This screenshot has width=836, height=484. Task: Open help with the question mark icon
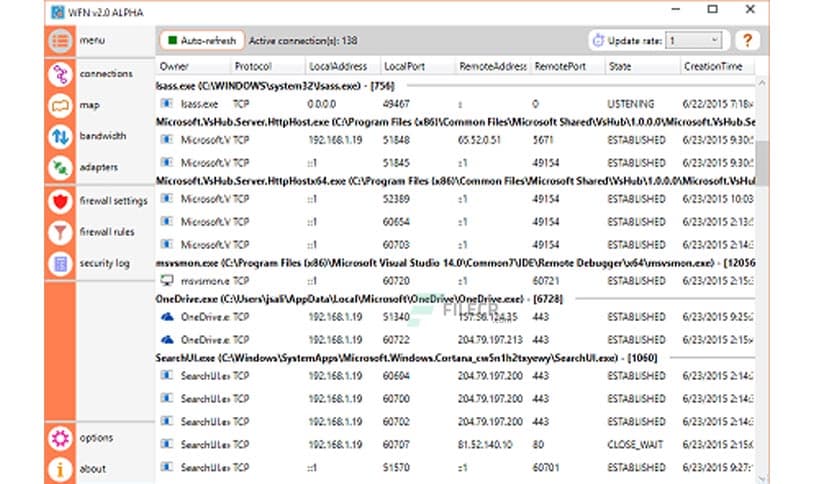(747, 41)
